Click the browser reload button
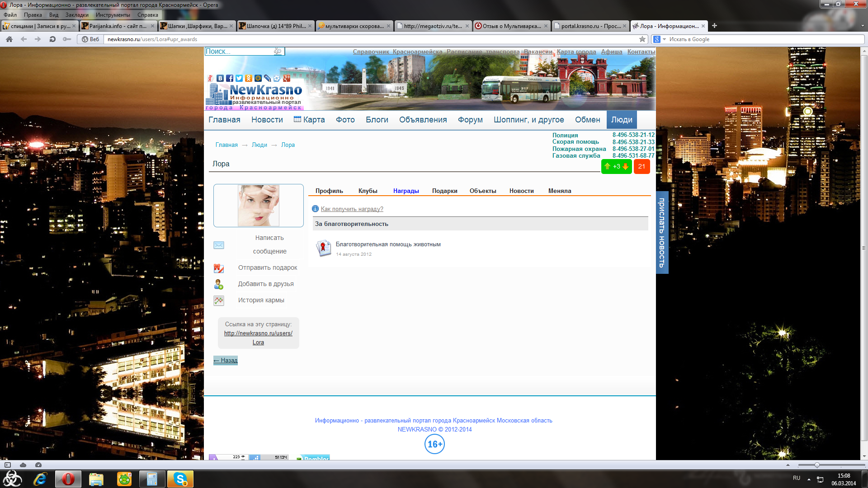This screenshot has height=488, width=868. coord(52,39)
